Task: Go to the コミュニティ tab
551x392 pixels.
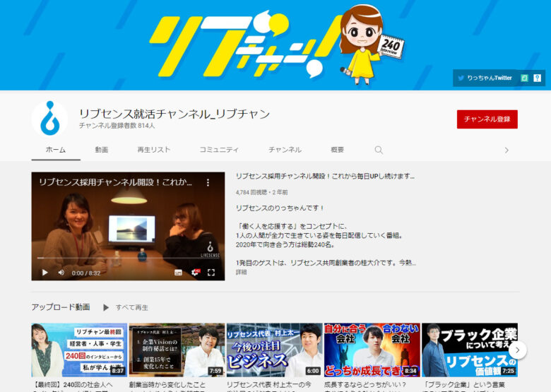Action: [x=219, y=150]
